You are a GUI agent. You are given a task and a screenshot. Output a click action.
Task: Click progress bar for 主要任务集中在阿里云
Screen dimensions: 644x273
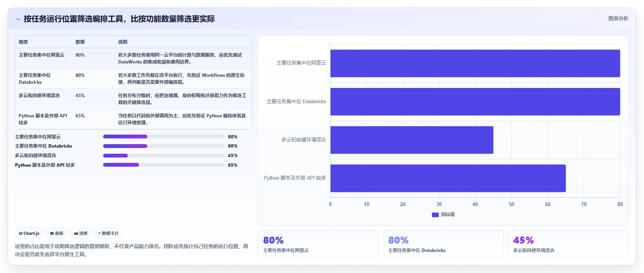(x=164, y=136)
